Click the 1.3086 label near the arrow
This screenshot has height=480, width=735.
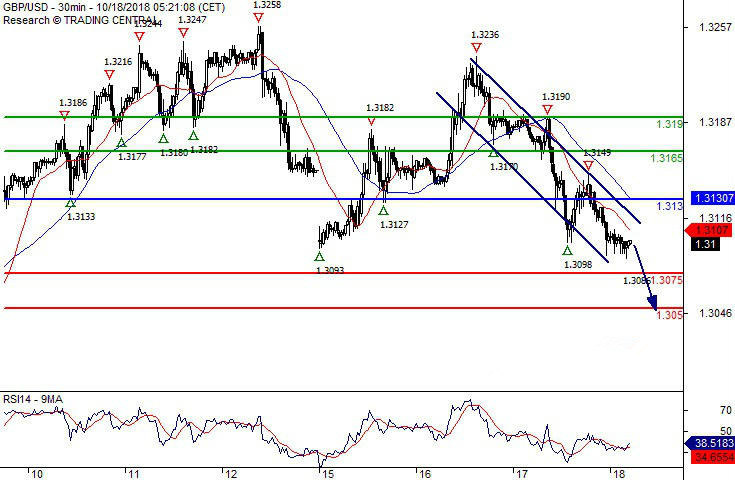click(x=637, y=281)
